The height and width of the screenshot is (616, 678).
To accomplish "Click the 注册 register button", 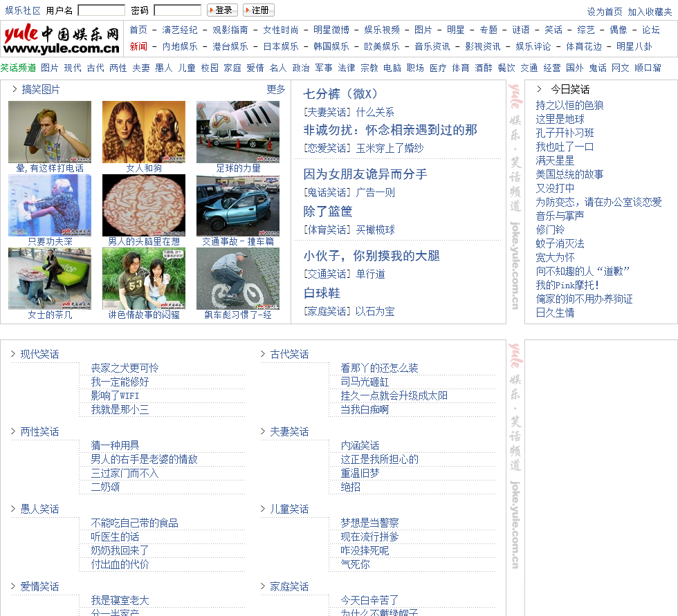I will click(x=259, y=10).
